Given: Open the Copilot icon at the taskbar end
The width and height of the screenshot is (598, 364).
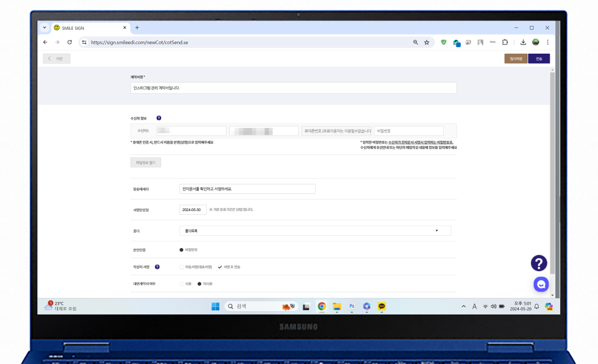Looking at the screenshot, I should pos(549,306).
